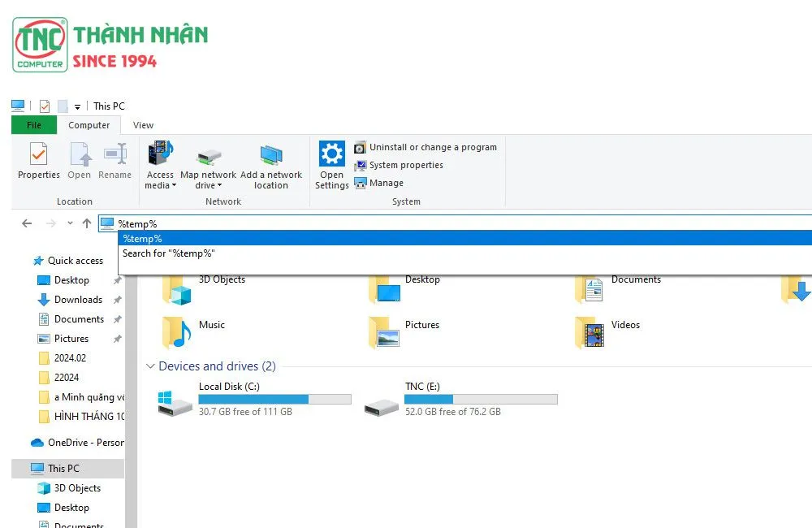Click the address bar text field
812x528 pixels.
click(x=455, y=223)
